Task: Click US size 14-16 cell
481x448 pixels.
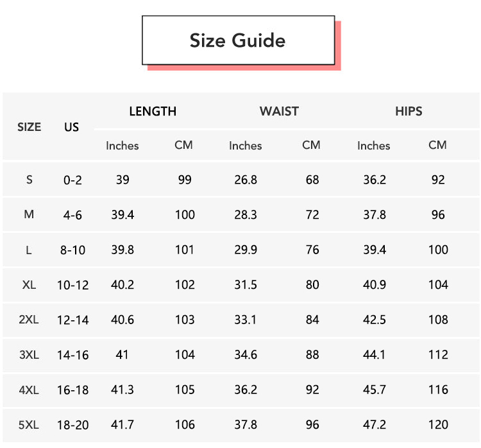Action: click(72, 355)
